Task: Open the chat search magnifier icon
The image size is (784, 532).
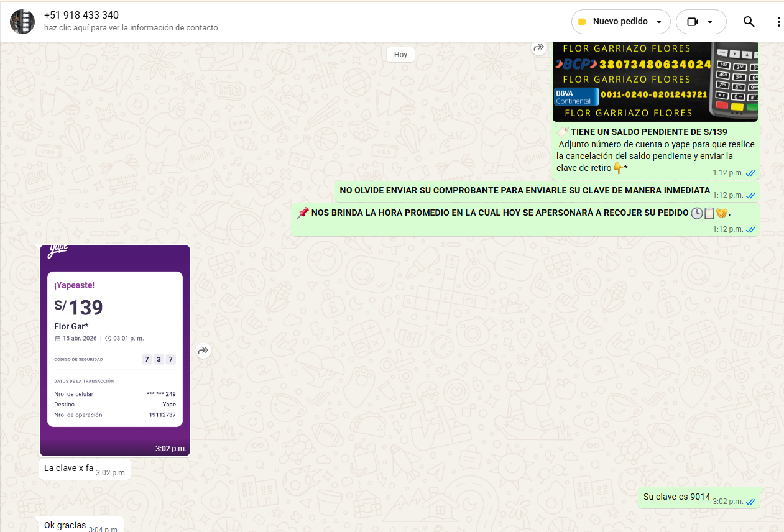Action: tap(749, 22)
